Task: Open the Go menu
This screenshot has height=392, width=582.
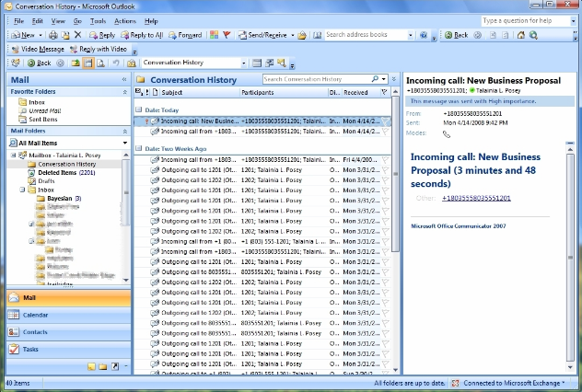Action: pyautogui.click(x=77, y=21)
